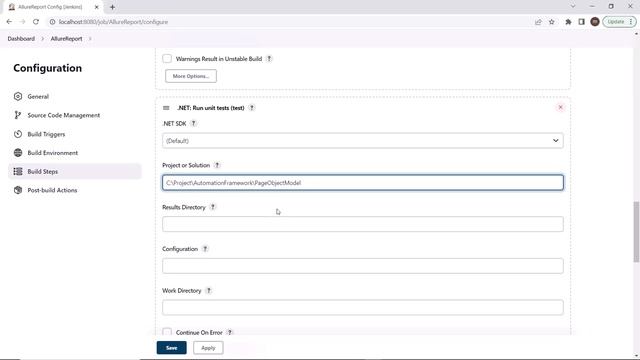Share this page via address bar icon
640x360 pixels.
pos(538,22)
